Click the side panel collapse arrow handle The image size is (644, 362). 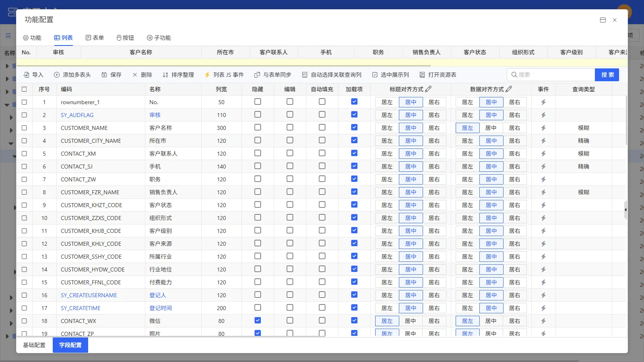tap(625, 210)
